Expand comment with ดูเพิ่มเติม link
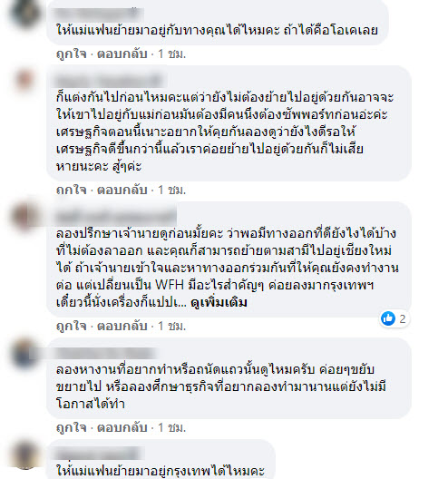 (219, 303)
